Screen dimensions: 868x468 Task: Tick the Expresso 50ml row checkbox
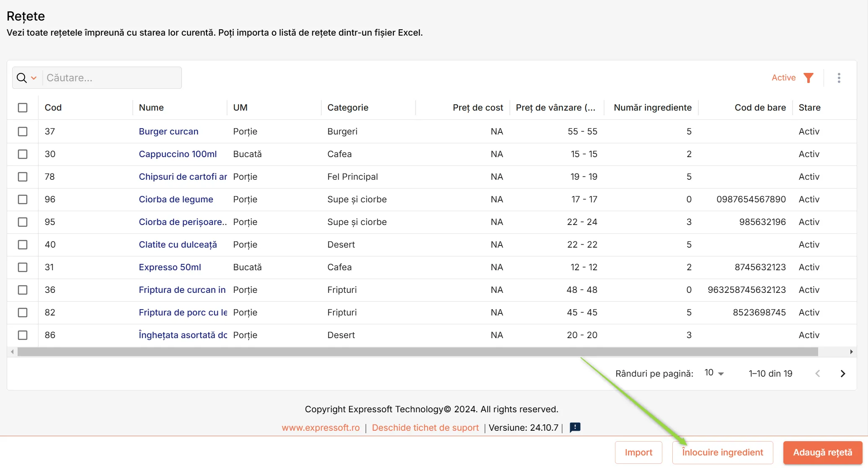click(x=23, y=267)
